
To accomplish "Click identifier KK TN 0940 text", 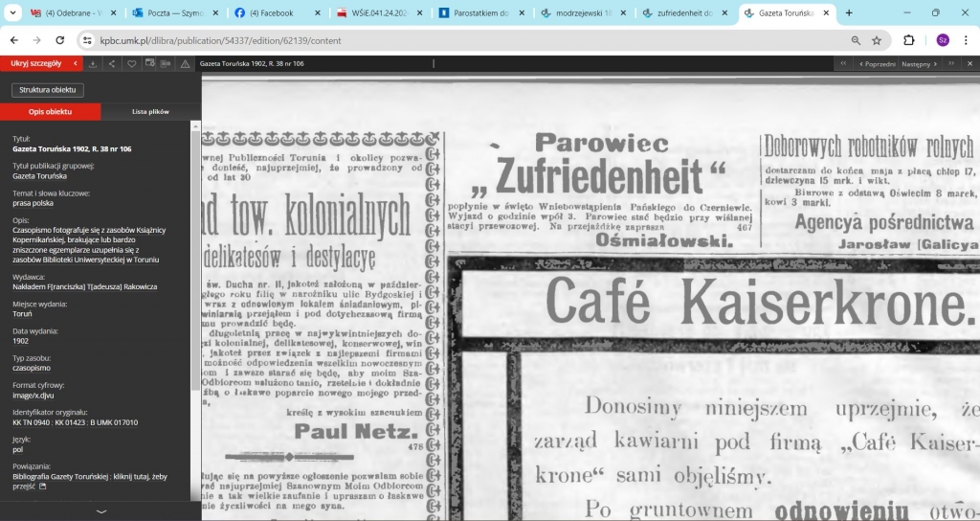I will point(32,422).
